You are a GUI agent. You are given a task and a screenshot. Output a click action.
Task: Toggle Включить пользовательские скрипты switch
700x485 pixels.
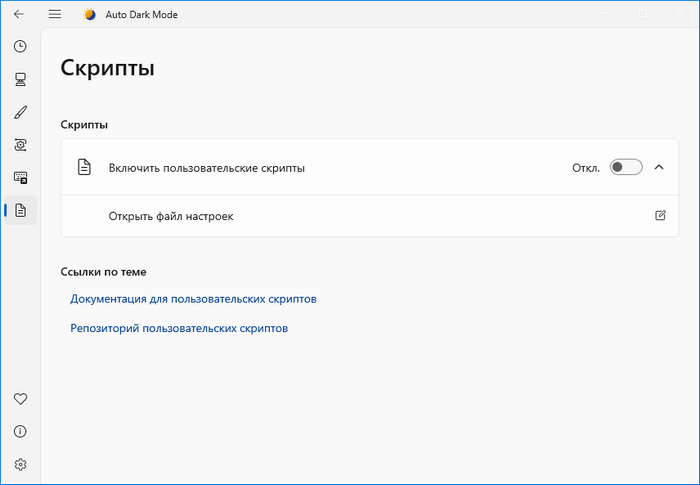pos(626,167)
